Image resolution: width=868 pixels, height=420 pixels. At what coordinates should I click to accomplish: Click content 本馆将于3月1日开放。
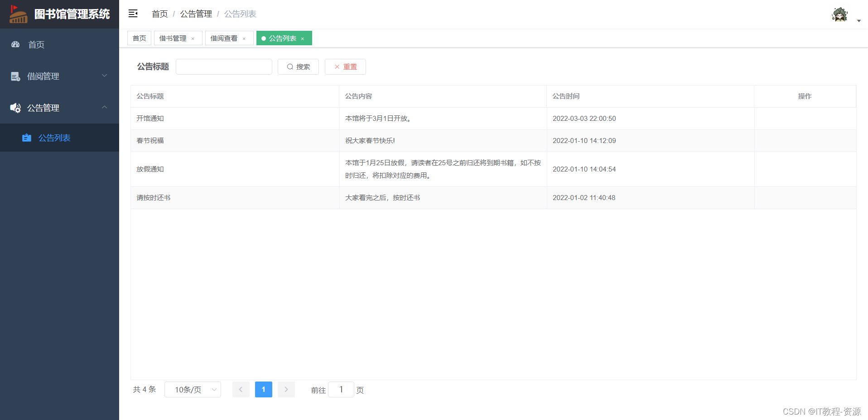(378, 118)
